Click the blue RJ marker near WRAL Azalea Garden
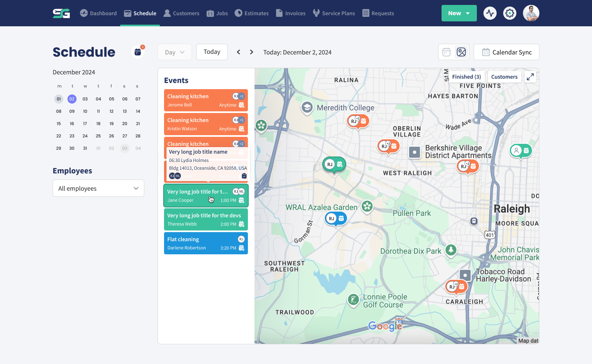 pos(336,219)
